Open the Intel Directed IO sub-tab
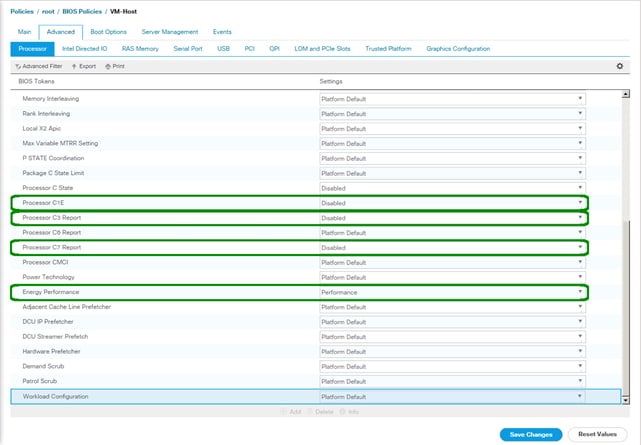Image resolution: width=641 pixels, height=445 pixels. [85, 49]
